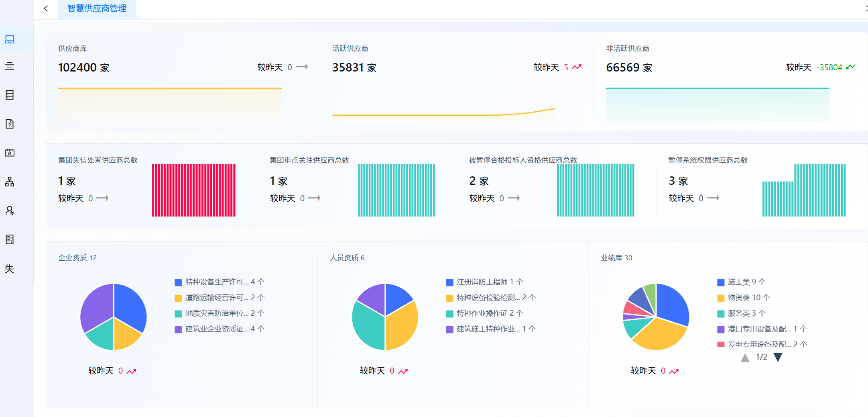Toggle the blue 特种设备生产许可 legend swatch
This screenshot has height=417, width=868.
coord(178,282)
